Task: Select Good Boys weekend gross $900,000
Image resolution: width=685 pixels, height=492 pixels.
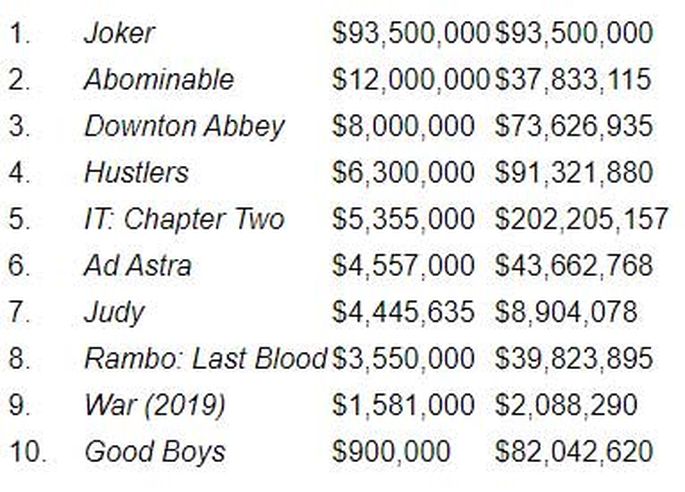Action: (x=391, y=452)
